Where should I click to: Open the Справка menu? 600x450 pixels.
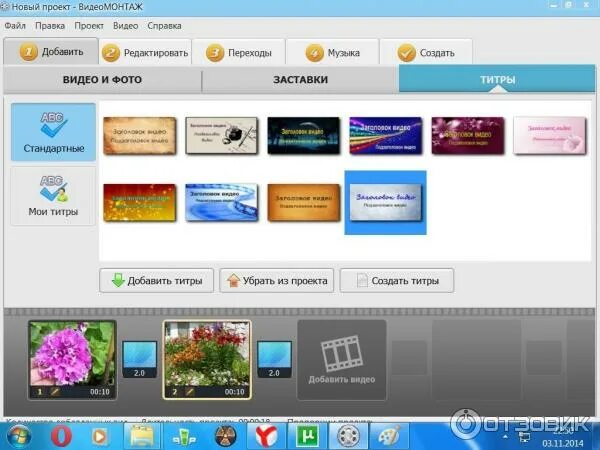point(164,26)
